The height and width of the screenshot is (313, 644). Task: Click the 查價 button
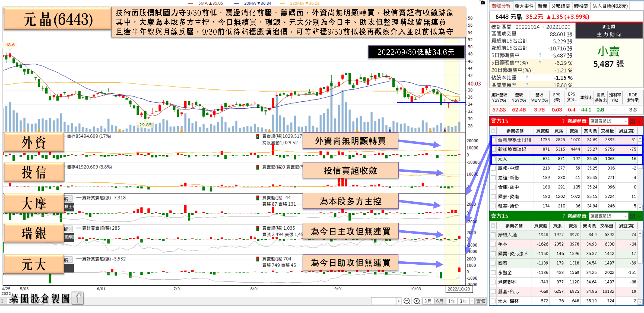[481, 301]
